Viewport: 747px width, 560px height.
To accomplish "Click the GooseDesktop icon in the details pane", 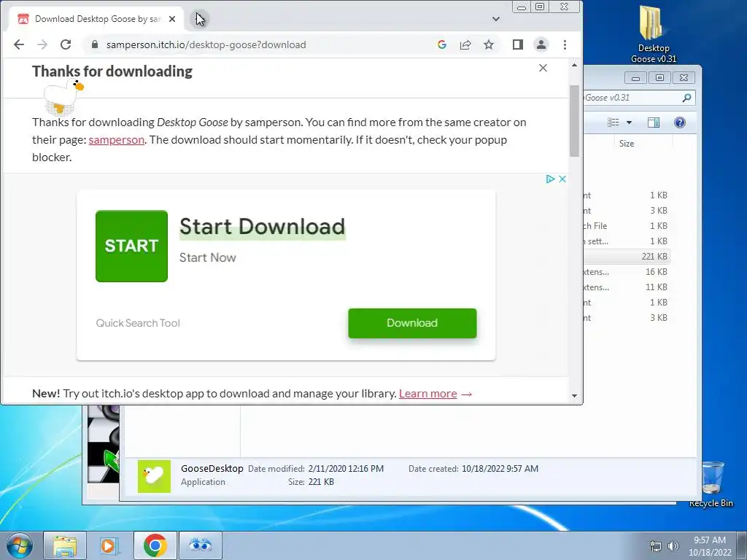I will pyautogui.click(x=154, y=476).
